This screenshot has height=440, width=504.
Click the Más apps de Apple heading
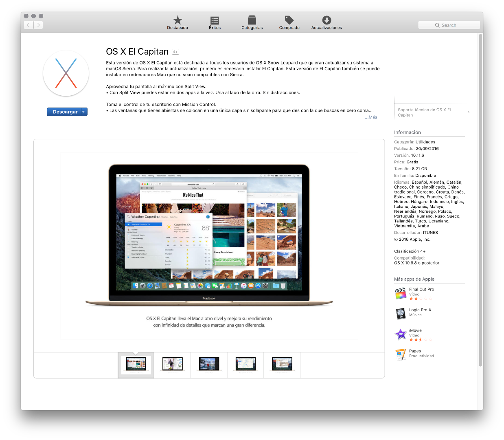coord(414,279)
